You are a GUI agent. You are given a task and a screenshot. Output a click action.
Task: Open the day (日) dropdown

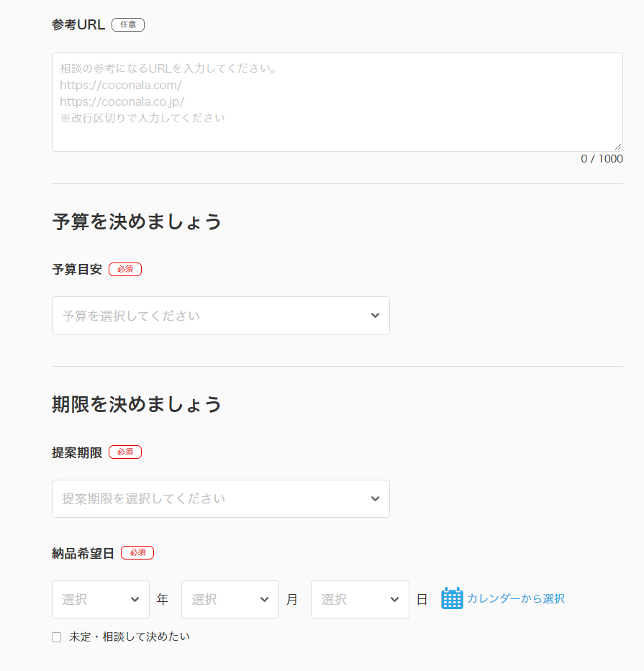tap(360, 599)
